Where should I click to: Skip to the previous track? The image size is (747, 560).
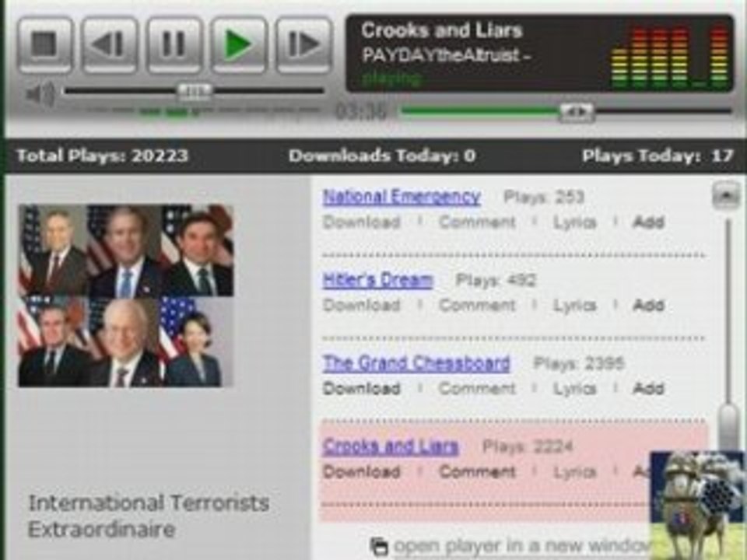(109, 45)
